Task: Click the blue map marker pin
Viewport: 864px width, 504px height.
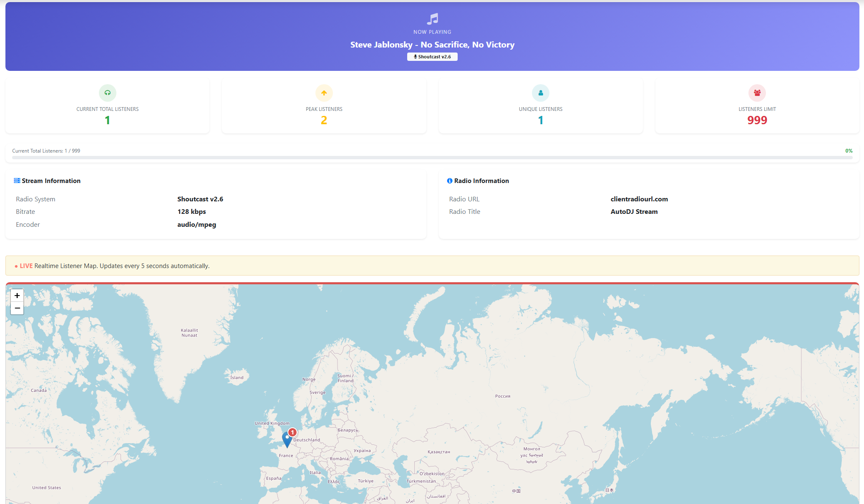Action: point(287,440)
